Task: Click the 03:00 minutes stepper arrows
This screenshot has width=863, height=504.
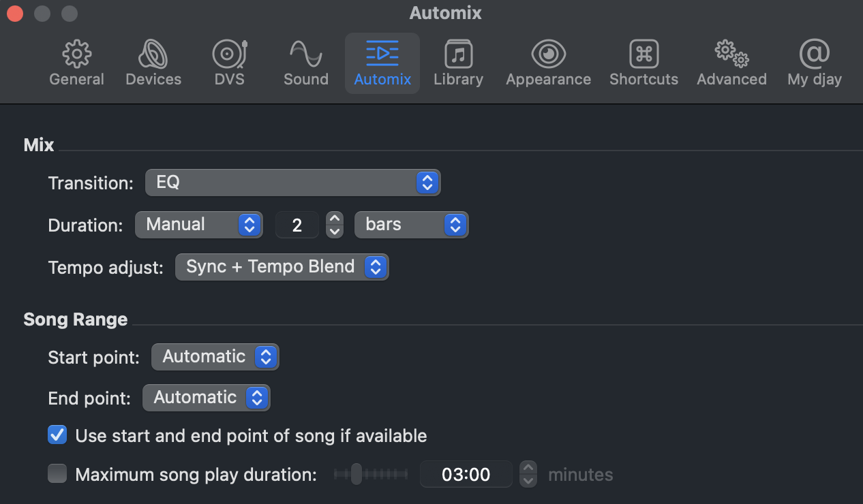Action: coord(528,474)
